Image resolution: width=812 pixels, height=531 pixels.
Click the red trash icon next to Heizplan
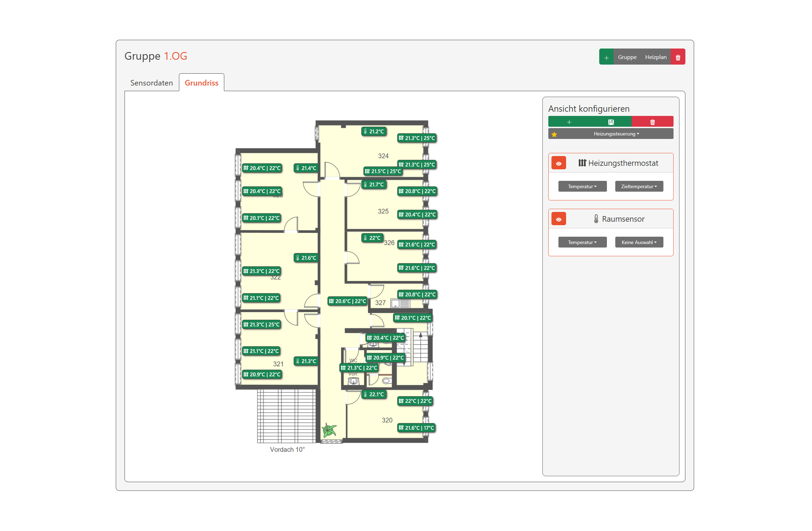678,57
